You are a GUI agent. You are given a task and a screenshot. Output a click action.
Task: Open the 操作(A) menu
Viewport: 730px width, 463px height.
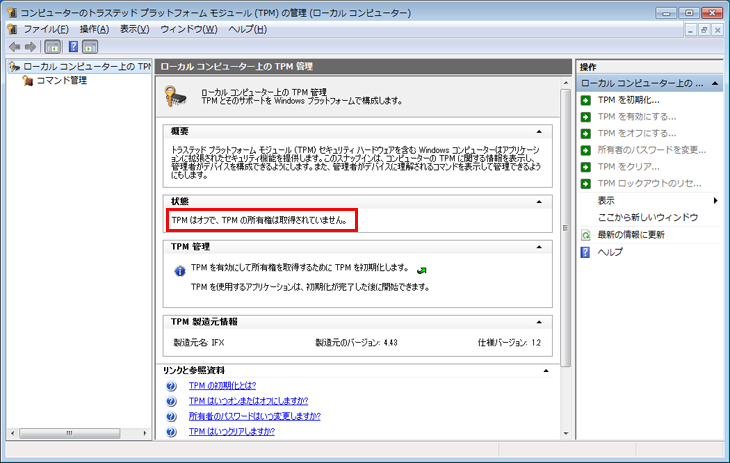[94, 29]
